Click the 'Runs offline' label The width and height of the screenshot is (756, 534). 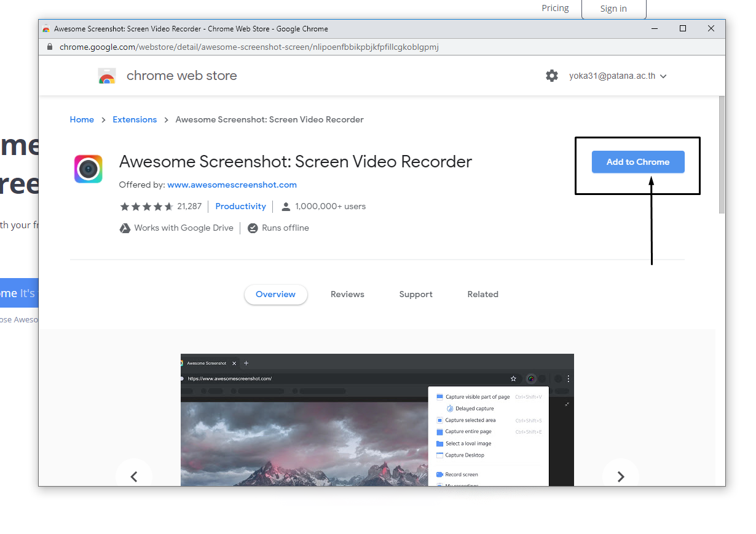[x=285, y=228]
